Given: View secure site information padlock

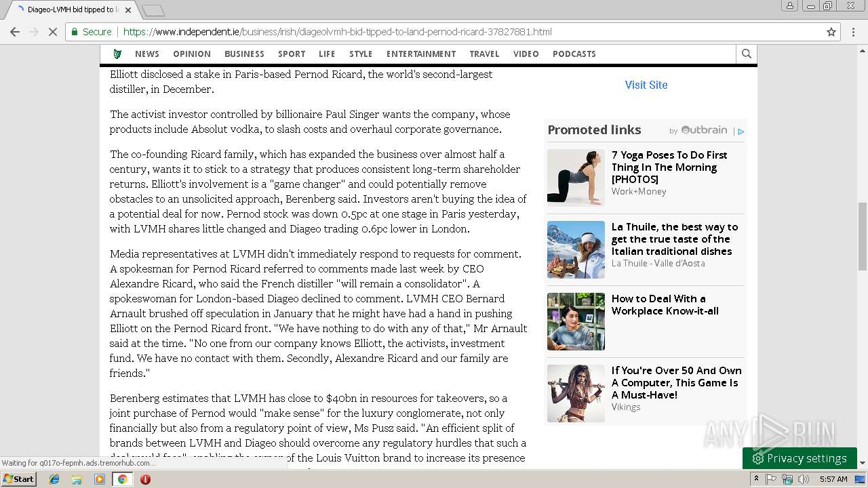Looking at the screenshot, I should tap(75, 32).
